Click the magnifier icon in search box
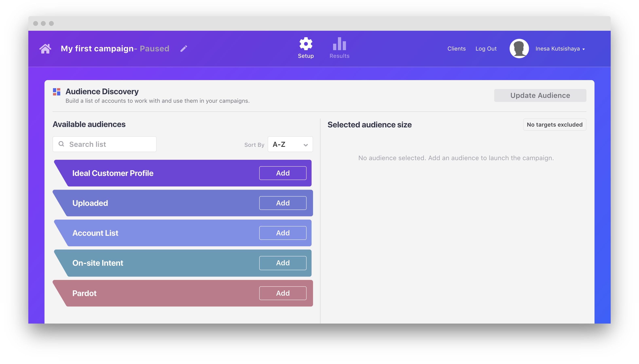639x364 pixels. [x=61, y=144]
